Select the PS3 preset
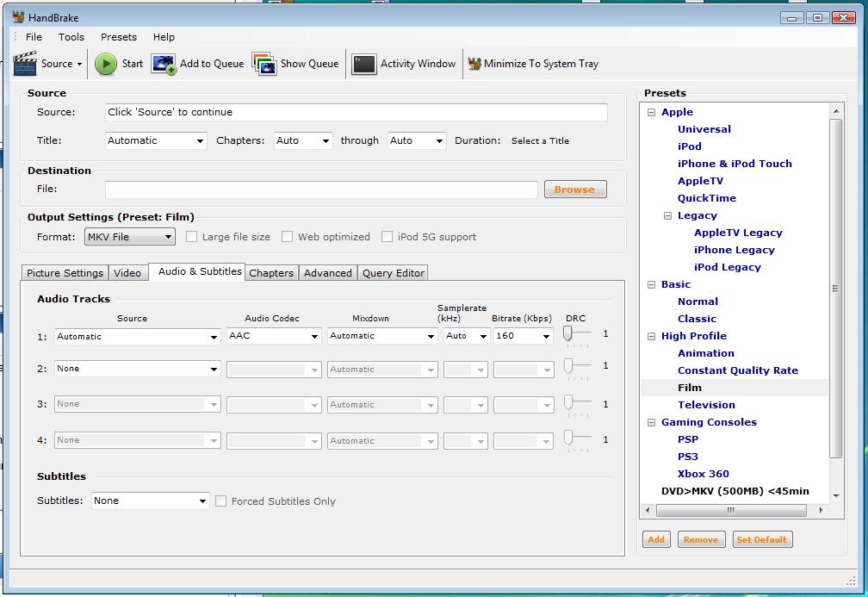The image size is (868, 597). [687, 457]
